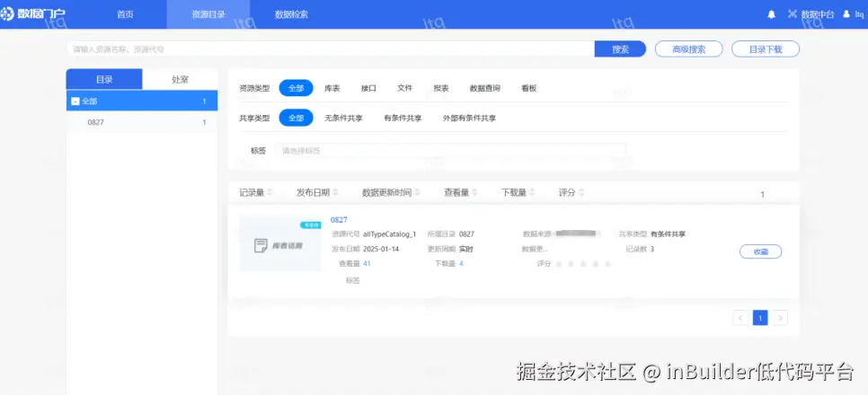Select 无条件共享 sharing type filter
868x396 pixels.
[343, 119]
